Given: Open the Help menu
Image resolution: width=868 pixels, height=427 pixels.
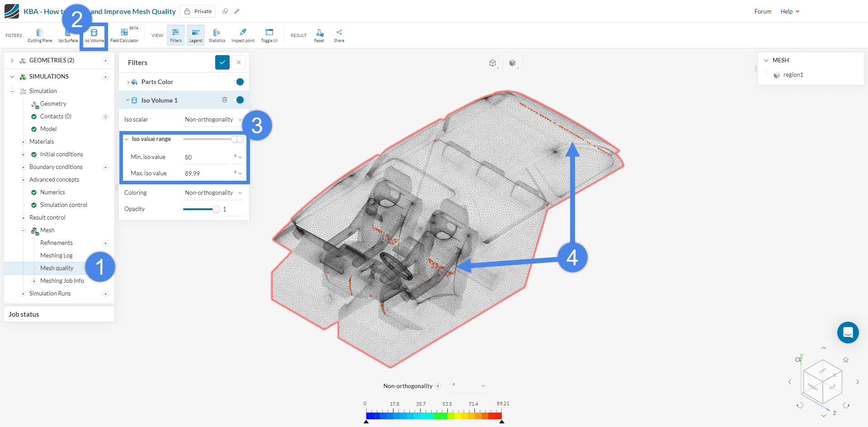Looking at the screenshot, I should tap(789, 12).
